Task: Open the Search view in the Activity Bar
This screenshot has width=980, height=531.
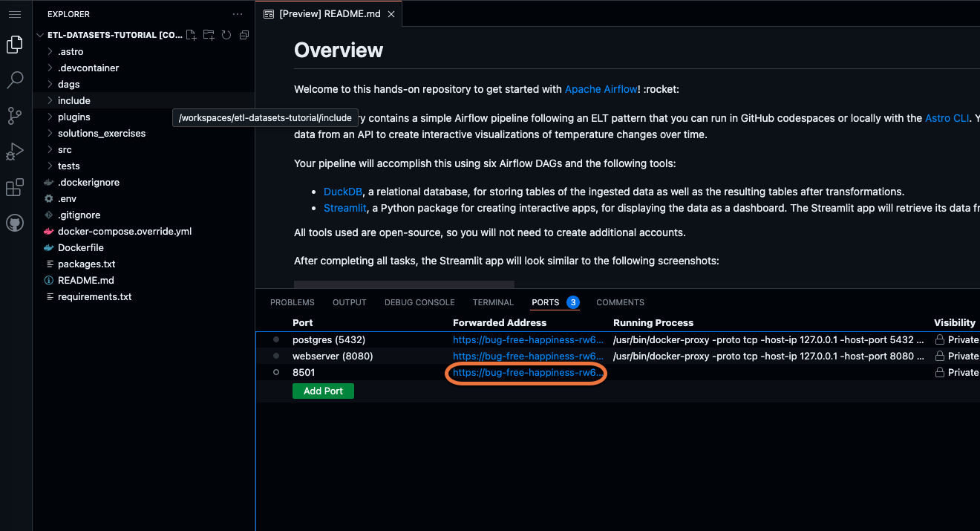Action: pos(15,79)
